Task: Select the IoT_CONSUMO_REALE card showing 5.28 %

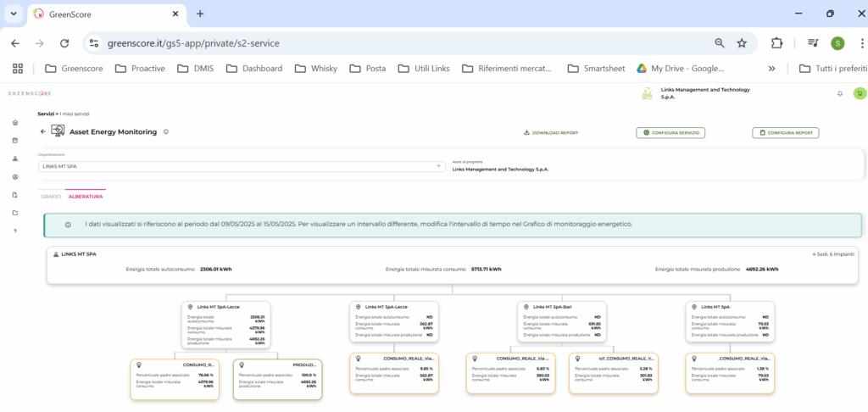Action: click(614, 373)
